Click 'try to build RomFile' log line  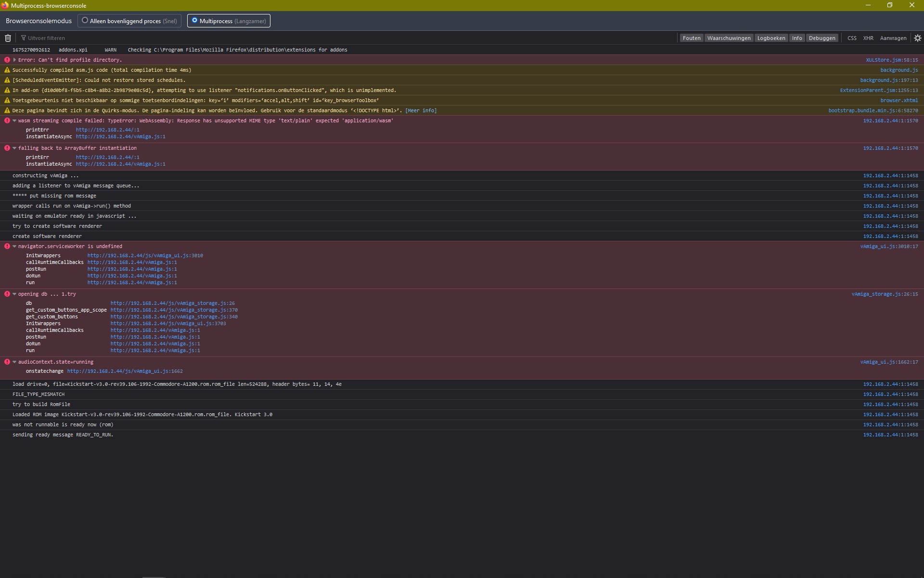point(41,405)
